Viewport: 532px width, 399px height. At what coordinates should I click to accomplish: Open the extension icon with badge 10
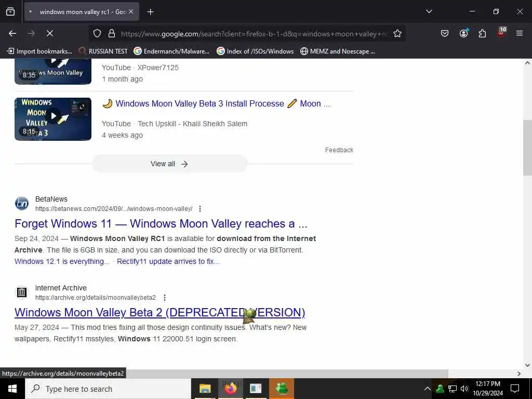coord(501,33)
